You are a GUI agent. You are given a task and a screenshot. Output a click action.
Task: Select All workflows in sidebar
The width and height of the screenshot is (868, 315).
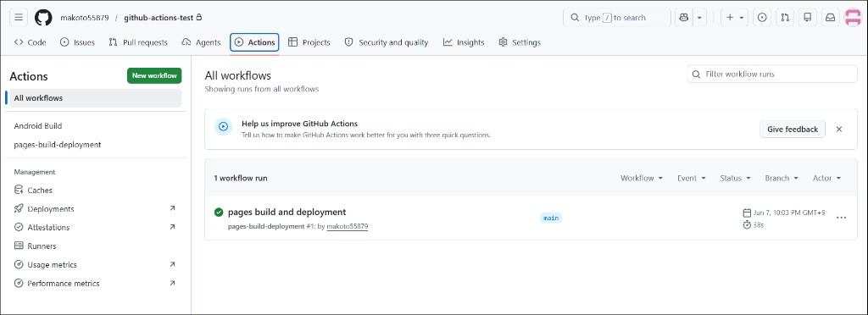click(95, 98)
